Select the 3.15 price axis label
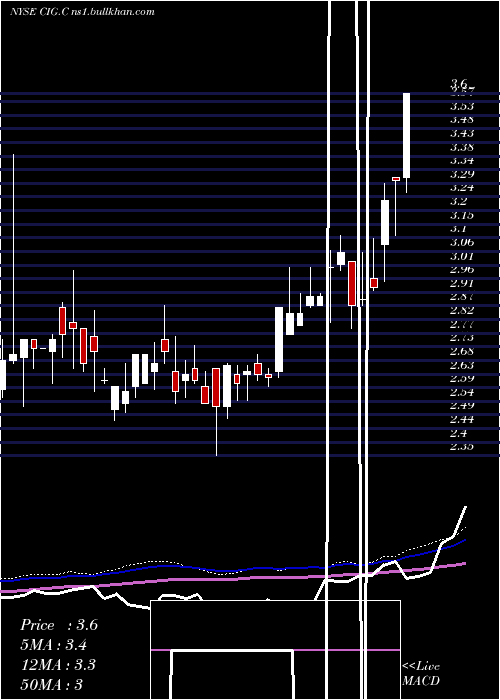Image resolution: width=500 pixels, height=700 pixels. pyautogui.click(x=462, y=215)
